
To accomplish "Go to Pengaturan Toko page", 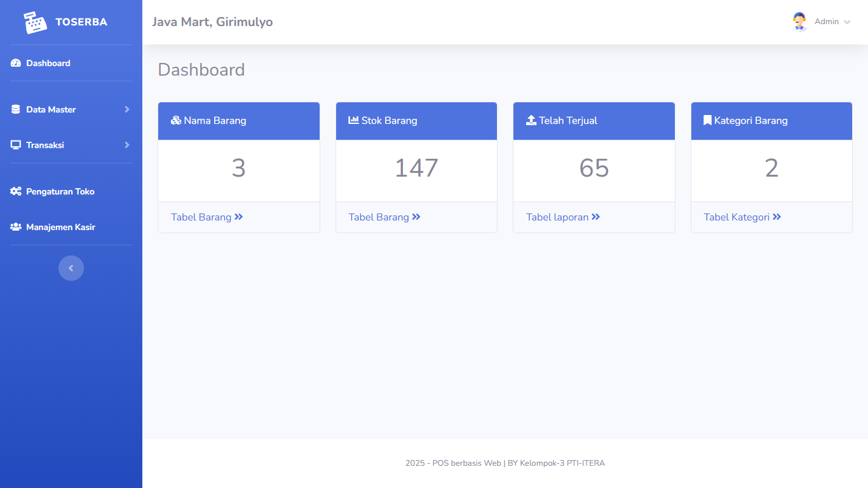I will (71, 191).
